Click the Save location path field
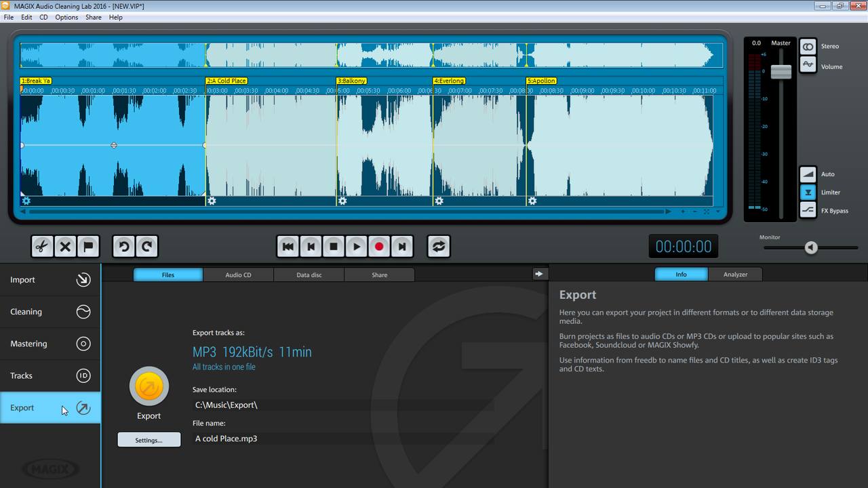868x488 pixels. pos(343,405)
